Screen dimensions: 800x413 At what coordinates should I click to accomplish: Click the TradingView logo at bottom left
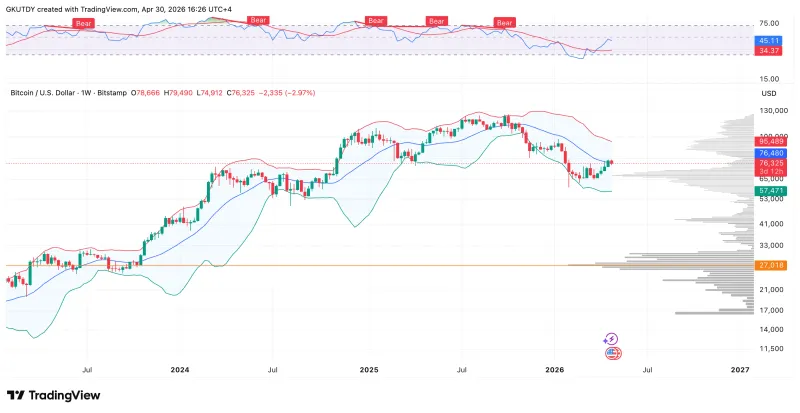54,395
